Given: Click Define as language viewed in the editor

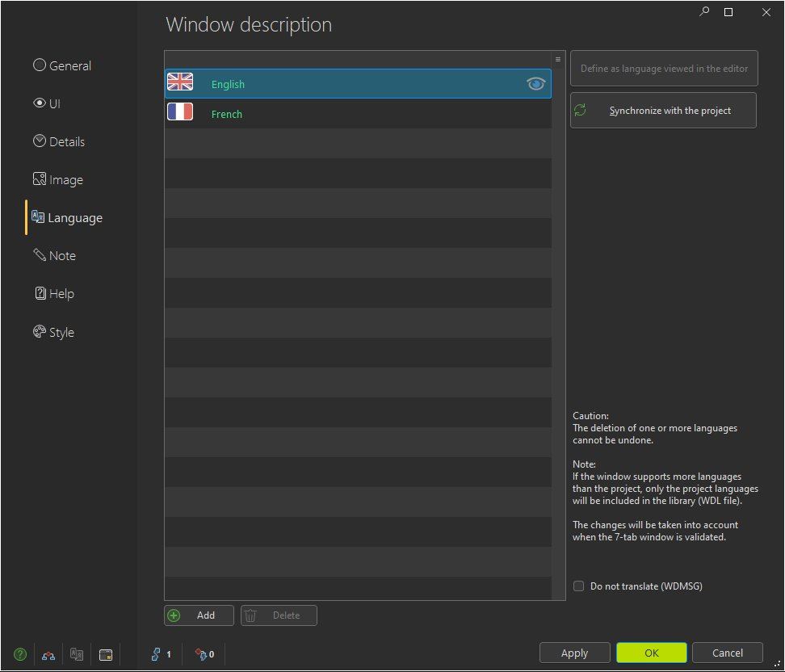Looking at the screenshot, I should 664,69.
